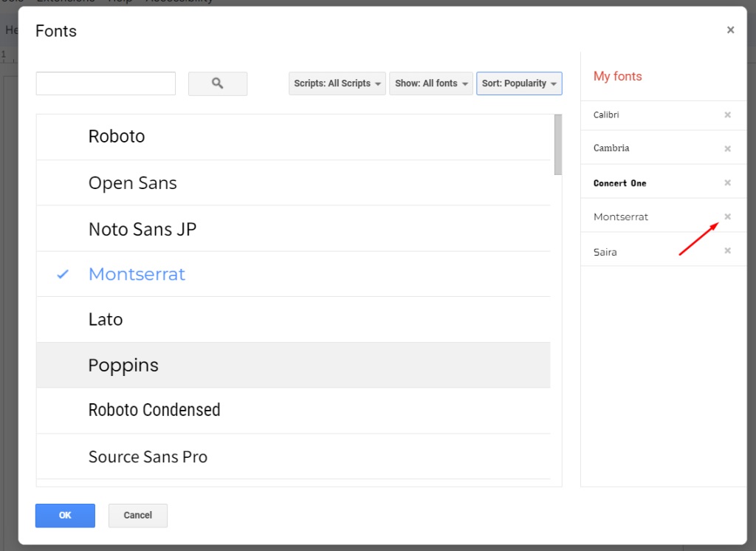Click the font list scrollbar thumb
Screen dimensions: 756x551
[558, 145]
